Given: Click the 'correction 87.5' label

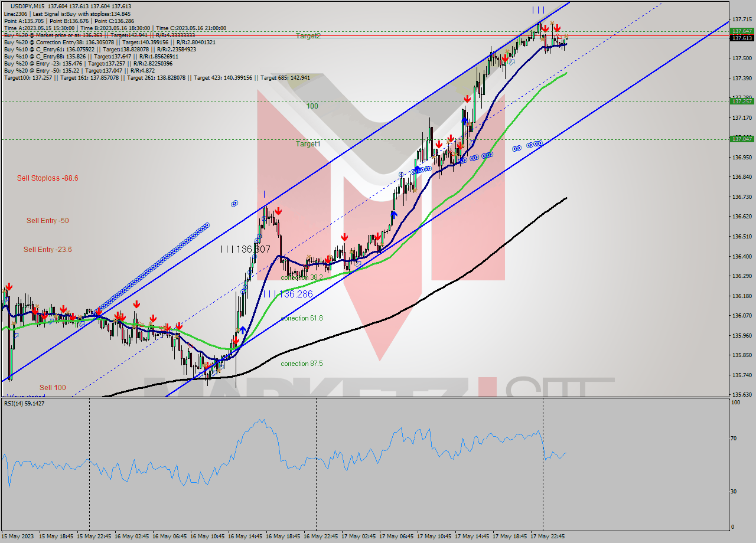Looking at the screenshot, I should coord(302,364).
